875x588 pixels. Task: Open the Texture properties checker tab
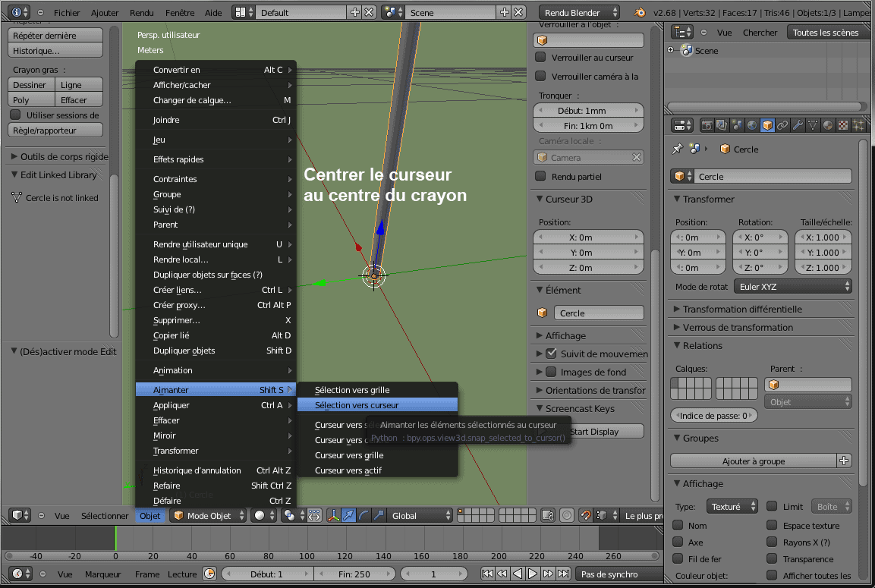pos(843,125)
